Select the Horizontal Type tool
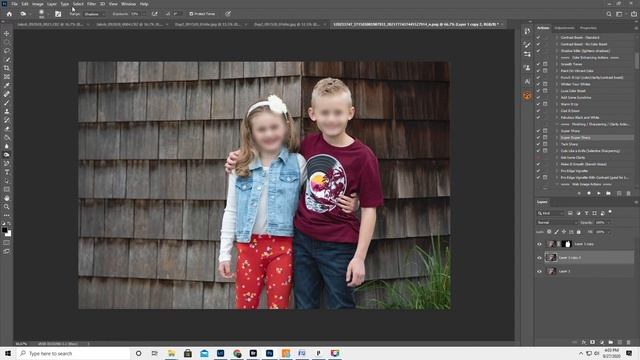640x360 pixels. tap(7, 172)
